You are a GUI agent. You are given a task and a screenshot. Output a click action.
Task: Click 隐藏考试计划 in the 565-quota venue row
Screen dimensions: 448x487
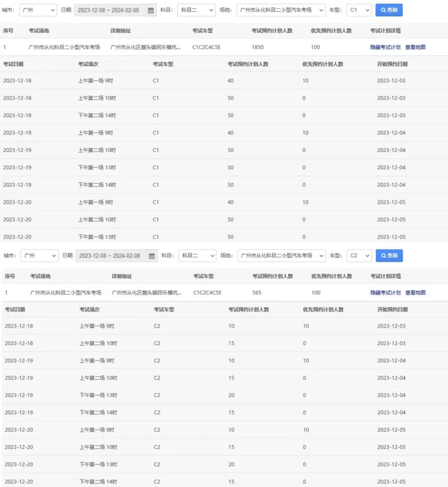386,293
